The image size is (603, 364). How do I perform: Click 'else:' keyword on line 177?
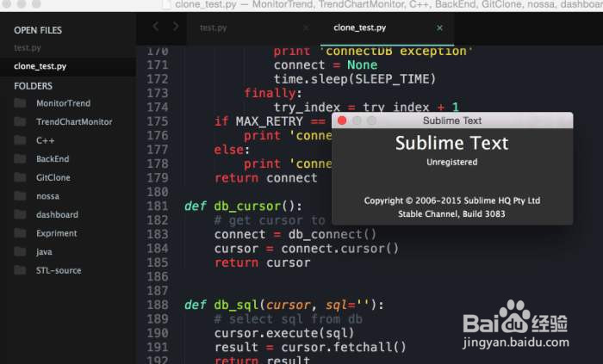click(x=232, y=150)
